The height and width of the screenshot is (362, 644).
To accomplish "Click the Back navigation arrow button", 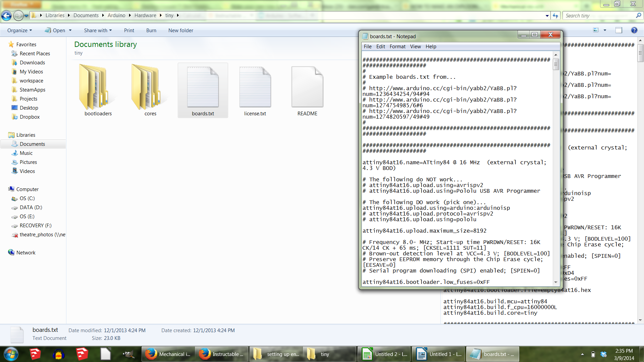I will (x=6, y=15).
